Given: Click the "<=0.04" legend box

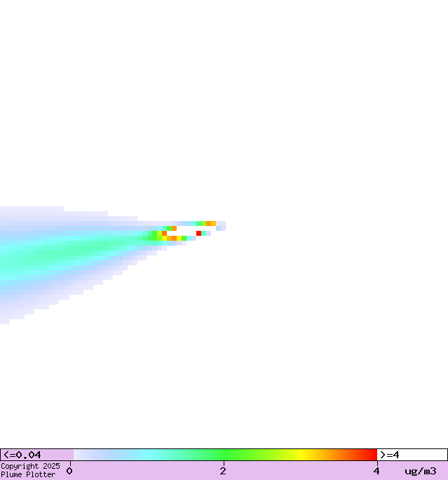Looking at the screenshot, I should tap(36, 455).
